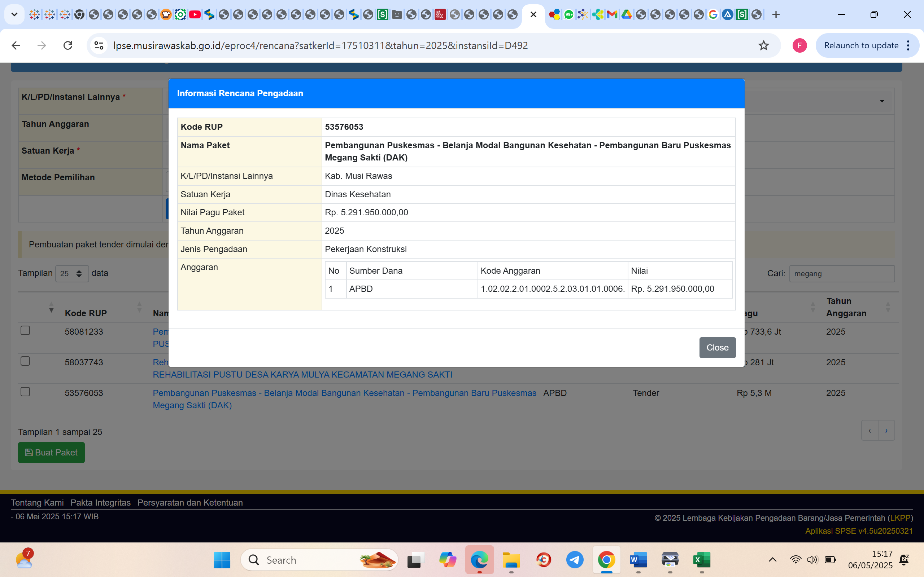Image resolution: width=924 pixels, height=577 pixels.
Task: Open Telegram from the taskbar
Action: tap(575, 560)
